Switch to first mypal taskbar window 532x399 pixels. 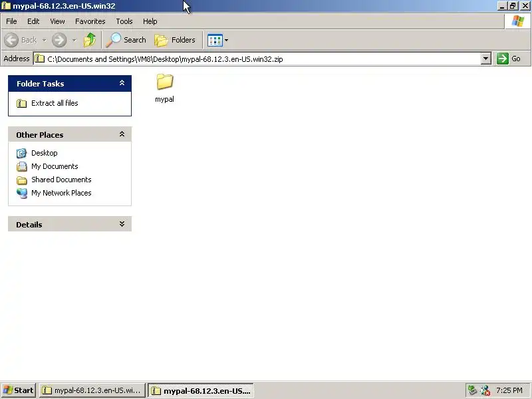click(92, 390)
